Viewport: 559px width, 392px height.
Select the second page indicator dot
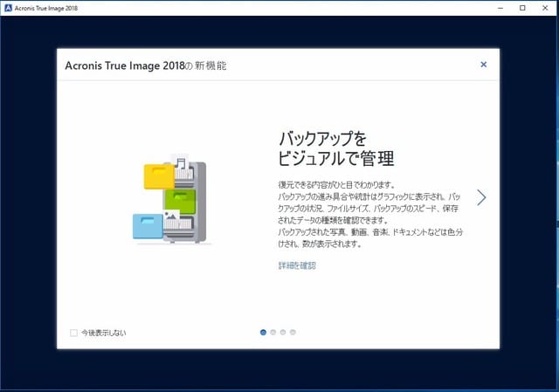[x=273, y=332]
